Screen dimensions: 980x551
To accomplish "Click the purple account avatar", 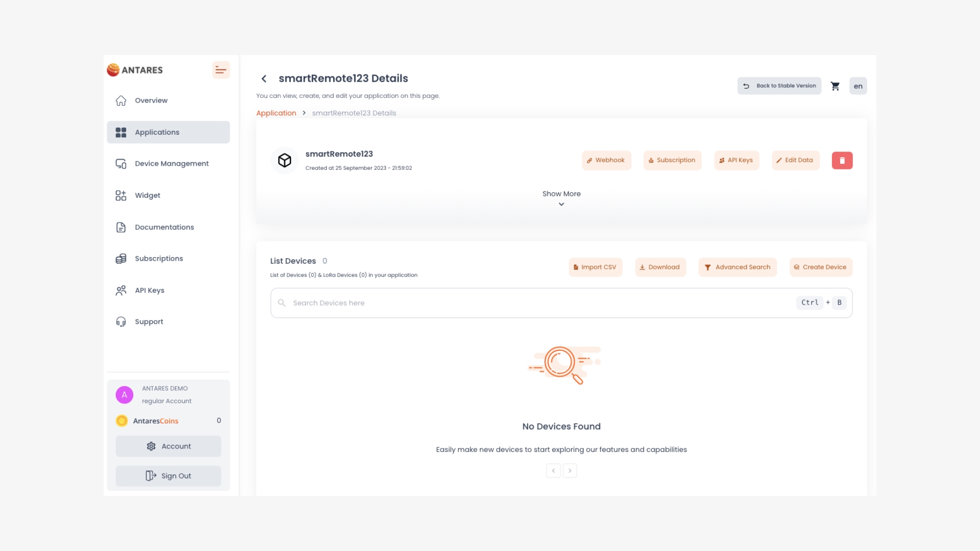I will point(124,395).
